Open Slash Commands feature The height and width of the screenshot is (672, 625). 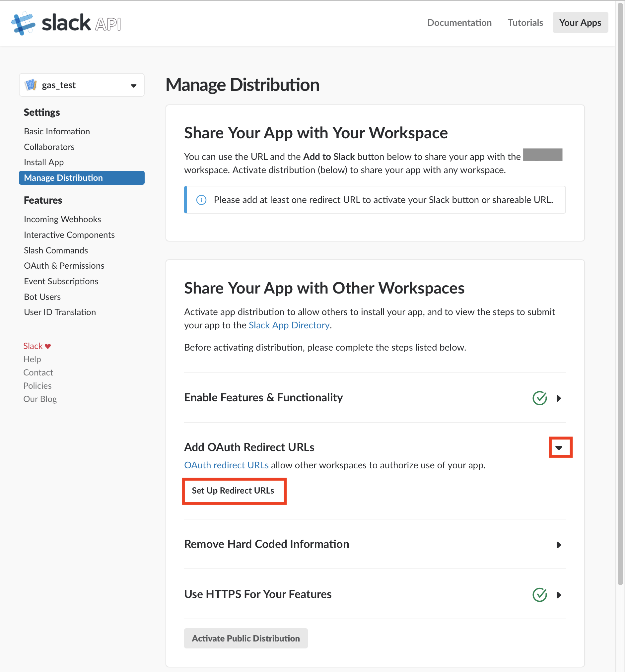click(x=56, y=250)
